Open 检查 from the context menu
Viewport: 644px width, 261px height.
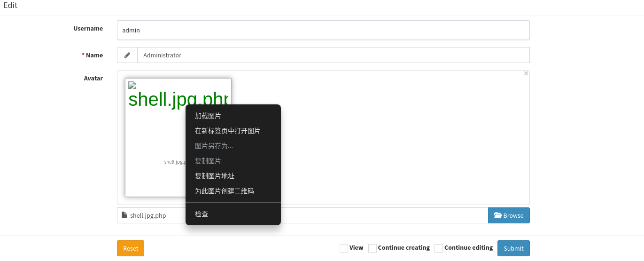point(233,214)
